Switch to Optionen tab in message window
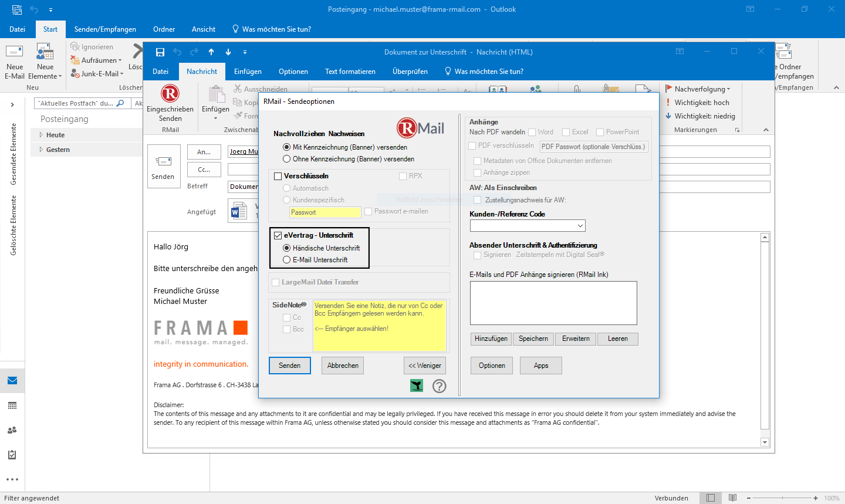Image resolution: width=845 pixels, height=504 pixels. click(x=293, y=72)
